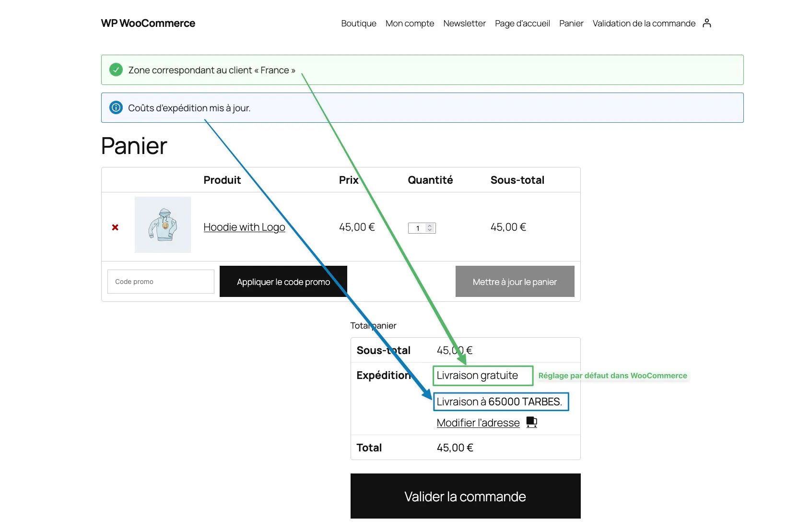Screen dimensions: 787x532
Task: Open the user account icon in header
Action: (706, 23)
